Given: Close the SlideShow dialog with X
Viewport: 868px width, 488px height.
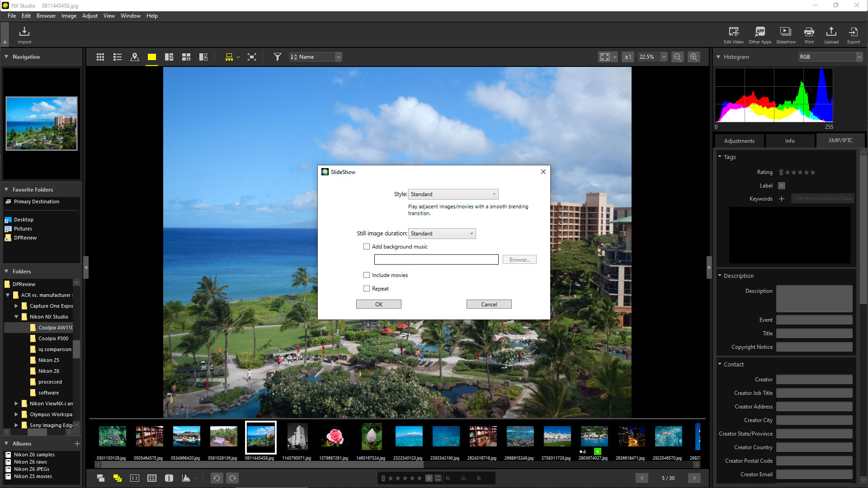Looking at the screenshot, I should (543, 172).
